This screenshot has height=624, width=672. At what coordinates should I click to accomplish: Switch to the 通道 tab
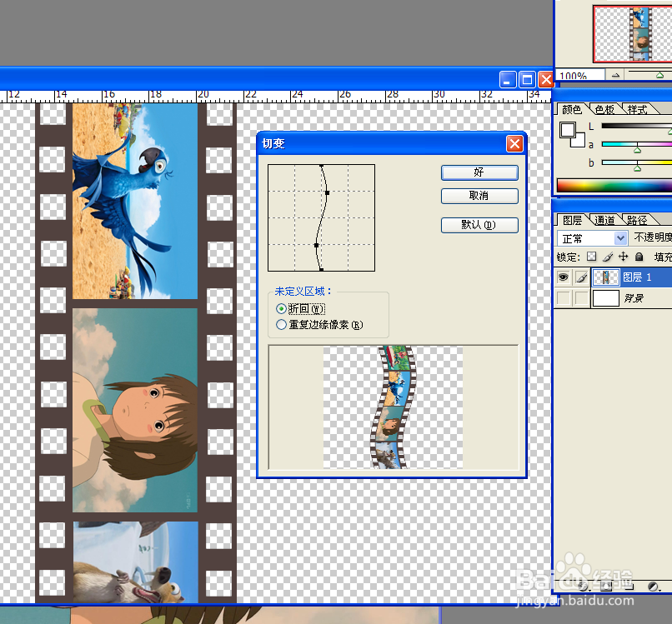(x=604, y=220)
